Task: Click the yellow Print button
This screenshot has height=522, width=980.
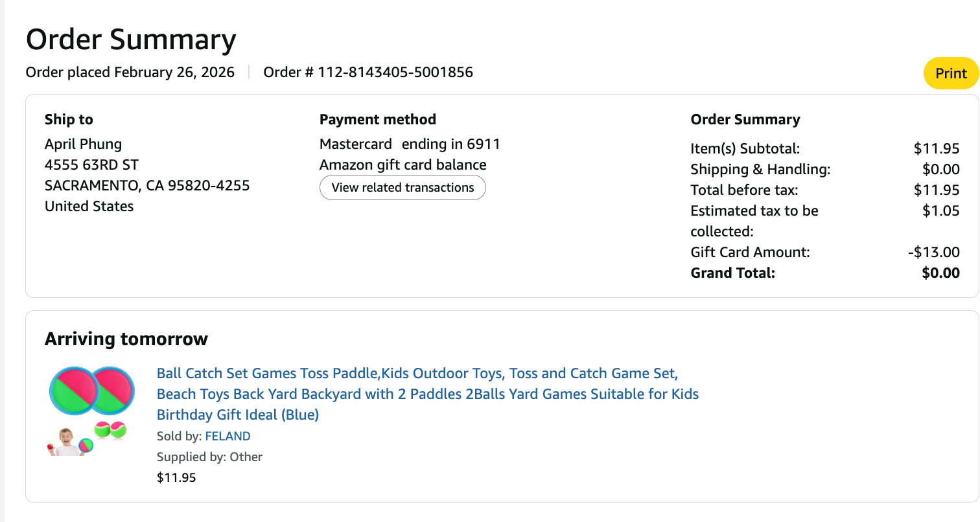Action: (x=951, y=73)
